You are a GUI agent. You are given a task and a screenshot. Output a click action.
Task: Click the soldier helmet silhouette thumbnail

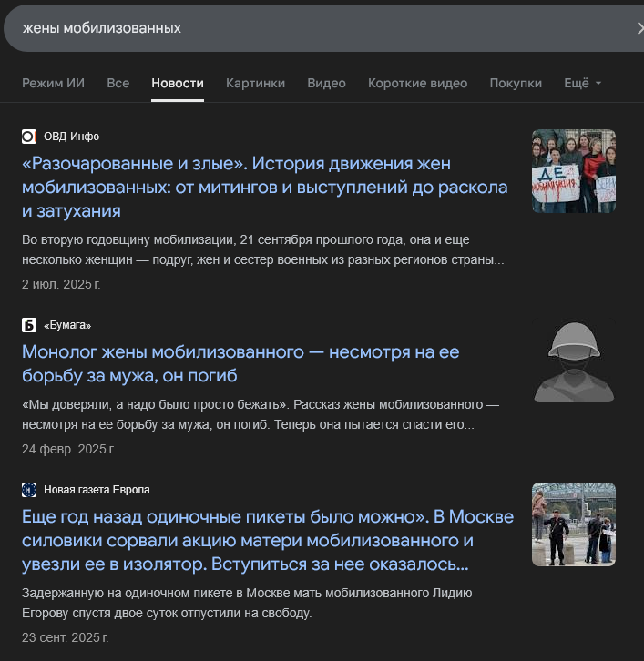click(573, 360)
